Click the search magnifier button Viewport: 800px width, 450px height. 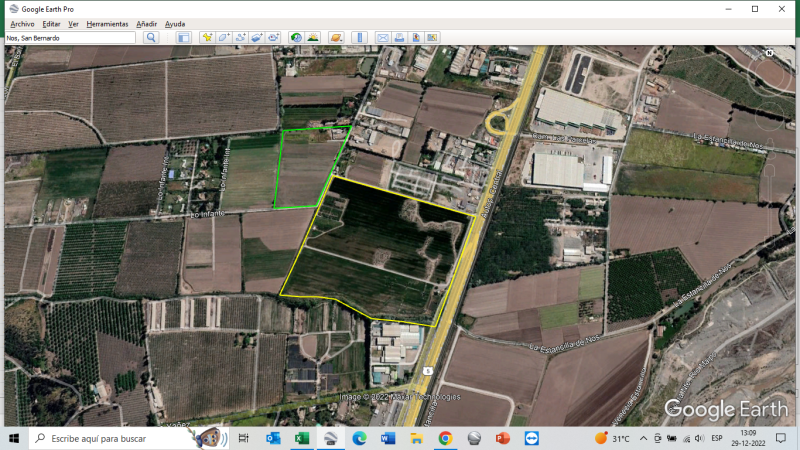click(151, 37)
